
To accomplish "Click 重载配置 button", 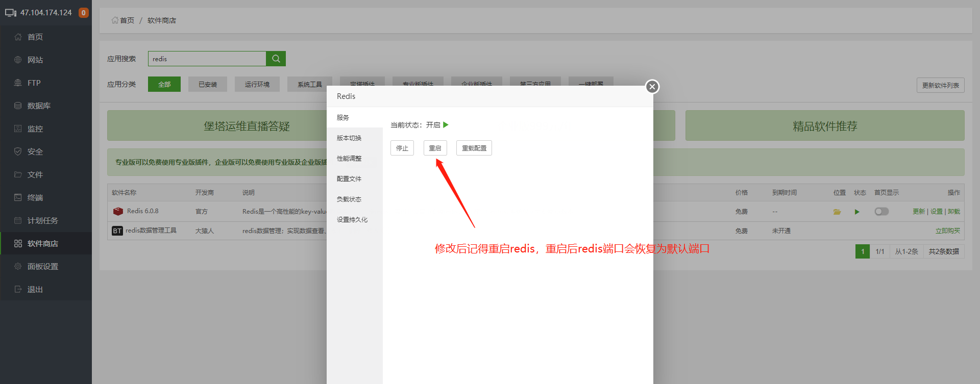I will (x=474, y=148).
